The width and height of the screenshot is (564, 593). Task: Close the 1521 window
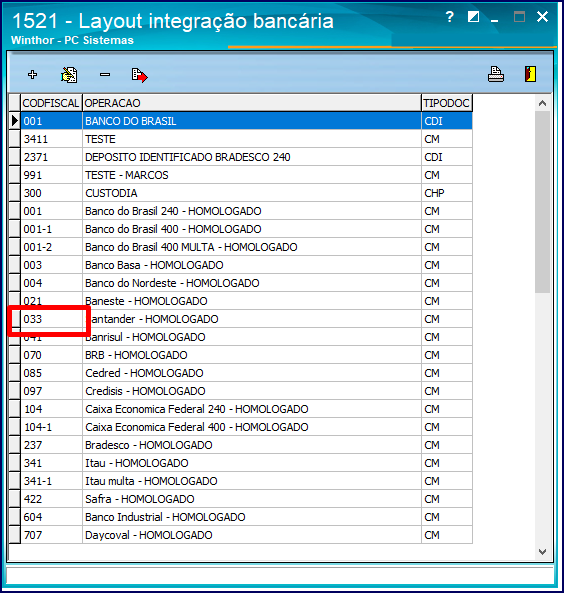(x=542, y=17)
